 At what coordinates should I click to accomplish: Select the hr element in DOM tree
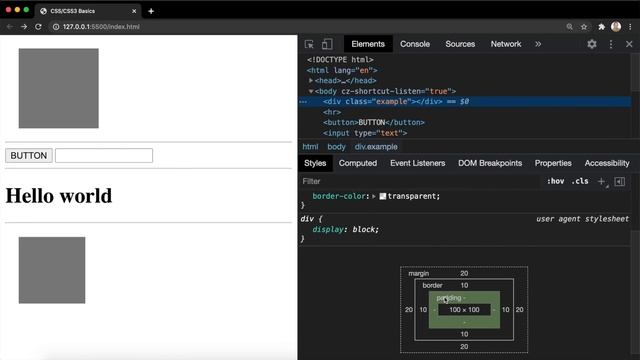click(x=332, y=112)
